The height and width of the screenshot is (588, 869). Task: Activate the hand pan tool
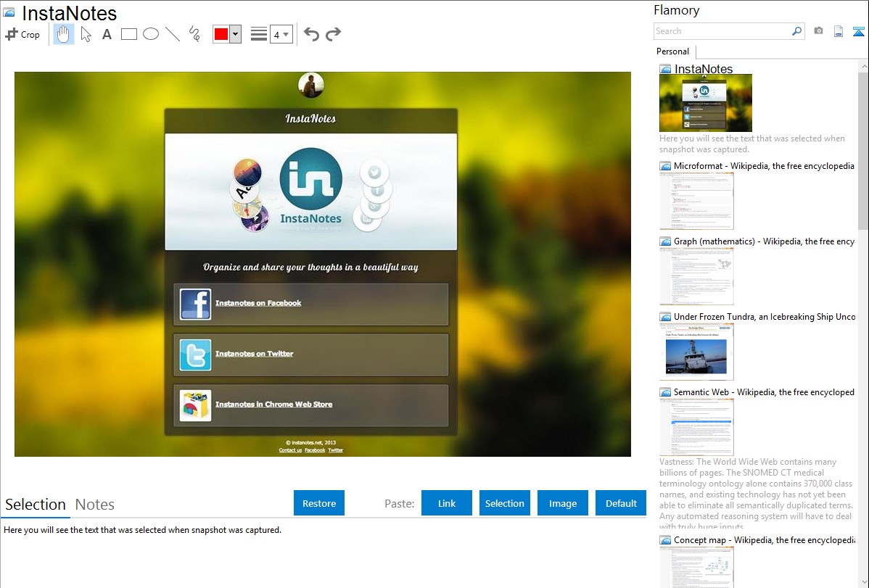tap(64, 34)
